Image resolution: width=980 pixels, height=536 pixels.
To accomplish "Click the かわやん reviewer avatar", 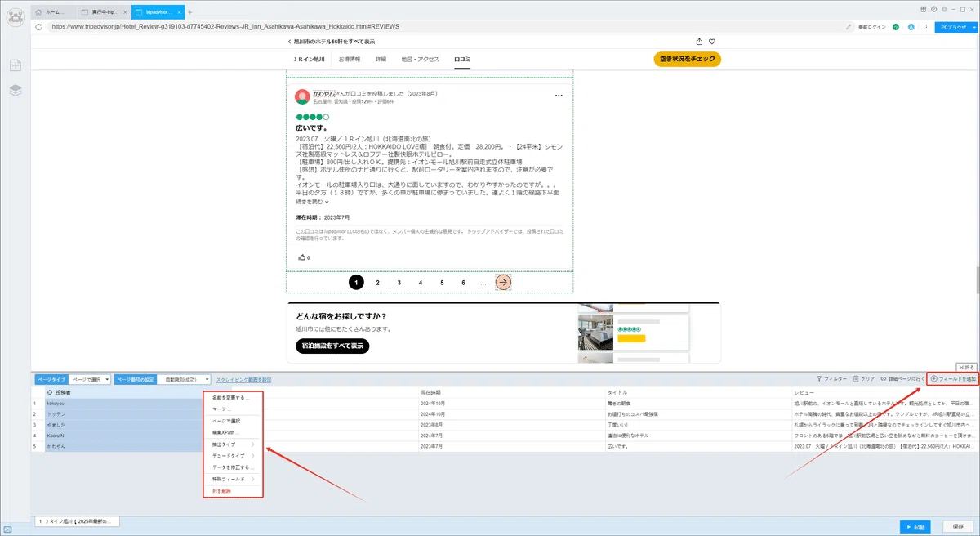I will coord(302,96).
